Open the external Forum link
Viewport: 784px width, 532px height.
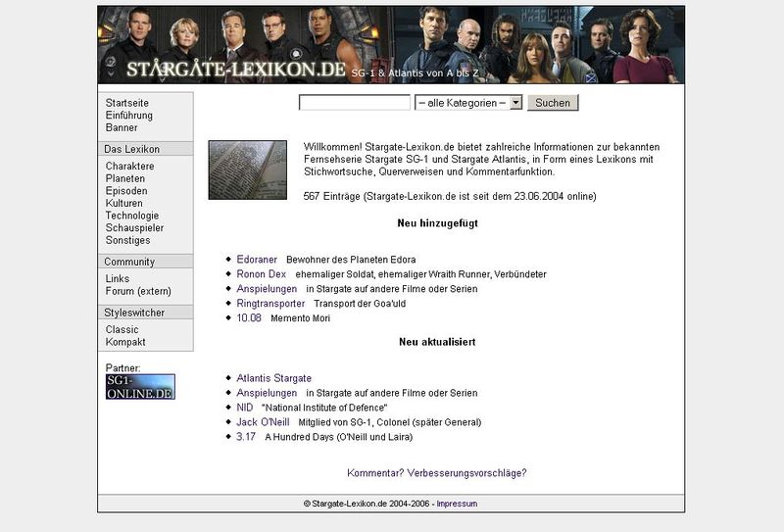(138, 291)
